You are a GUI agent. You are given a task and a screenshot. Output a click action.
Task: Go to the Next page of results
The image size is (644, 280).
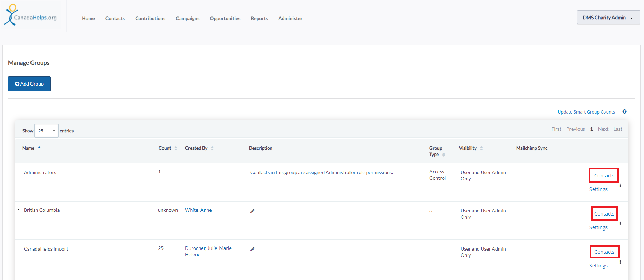pos(603,129)
